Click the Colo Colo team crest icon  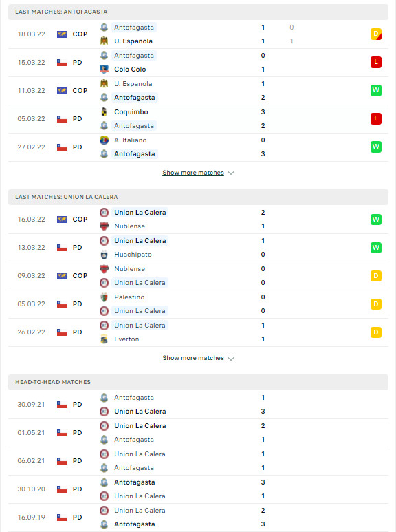104,70
